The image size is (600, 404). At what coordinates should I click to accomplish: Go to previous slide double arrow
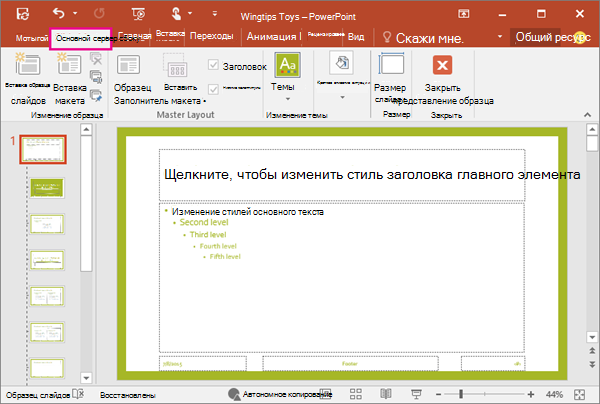[592, 350]
